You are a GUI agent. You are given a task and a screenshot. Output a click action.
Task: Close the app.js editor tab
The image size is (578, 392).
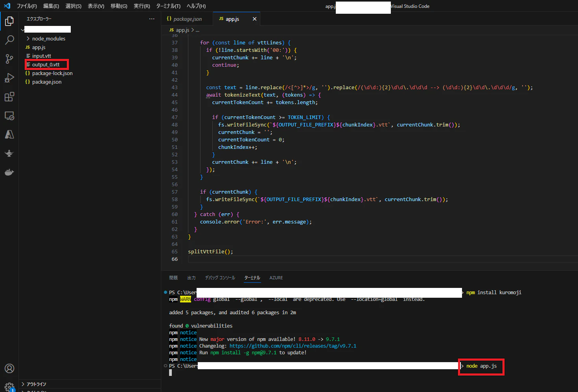(254, 19)
